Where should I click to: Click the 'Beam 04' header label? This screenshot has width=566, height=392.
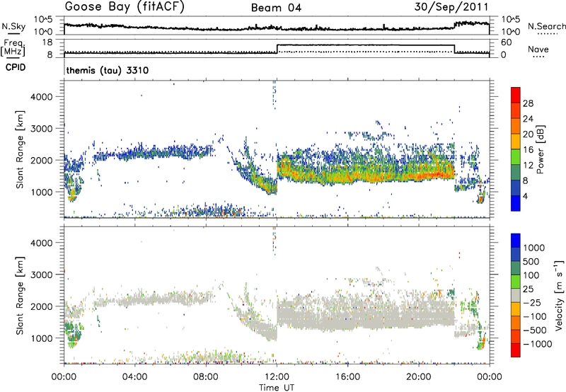click(276, 8)
